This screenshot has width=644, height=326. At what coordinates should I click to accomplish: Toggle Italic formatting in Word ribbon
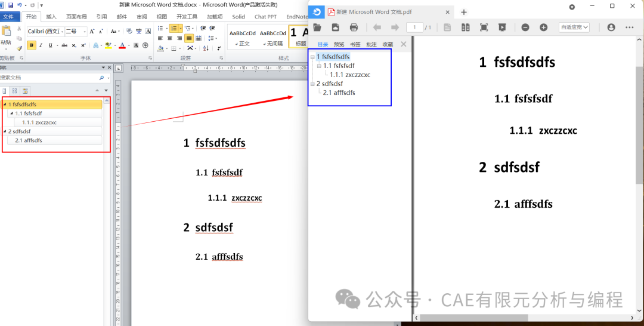point(41,45)
